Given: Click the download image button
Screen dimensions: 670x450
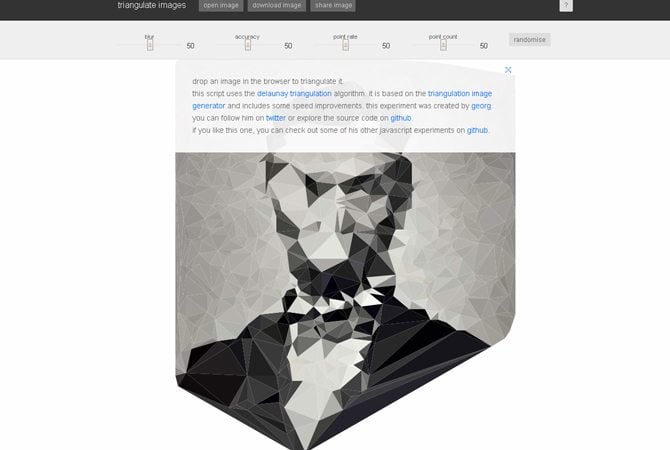Looking at the screenshot, I should pyautogui.click(x=276, y=6).
